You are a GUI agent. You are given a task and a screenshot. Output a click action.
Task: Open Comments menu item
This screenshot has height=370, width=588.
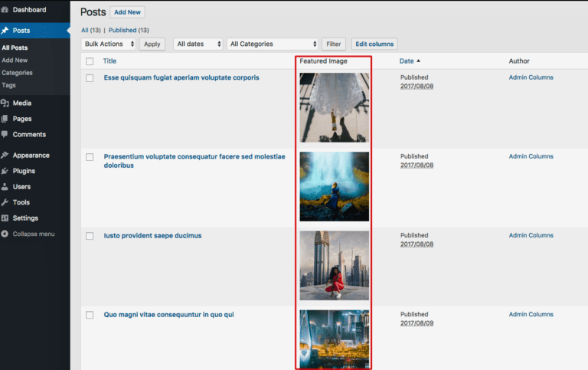click(x=29, y=134)
